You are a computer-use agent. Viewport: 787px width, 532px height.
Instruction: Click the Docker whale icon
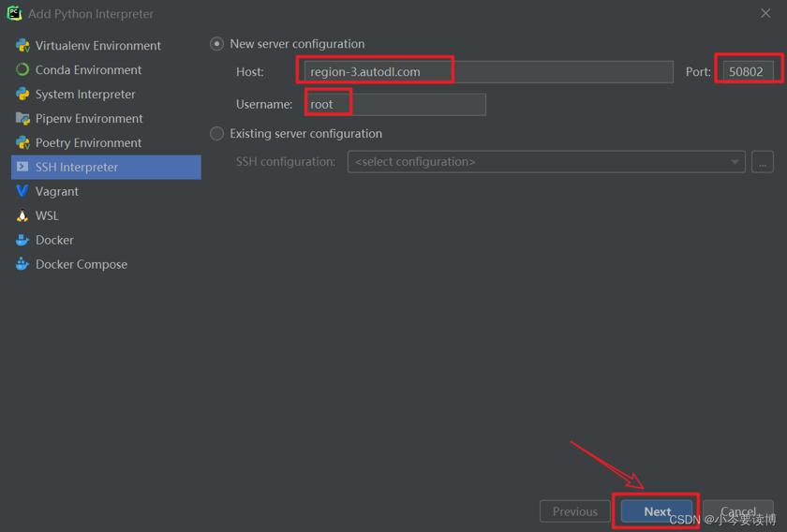[22, 240]
